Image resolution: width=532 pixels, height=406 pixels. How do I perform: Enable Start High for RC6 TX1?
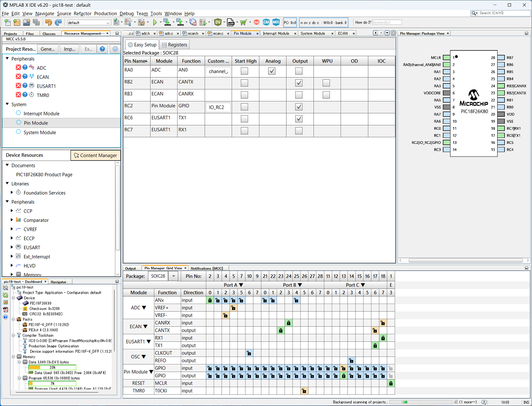coord(244,119)
